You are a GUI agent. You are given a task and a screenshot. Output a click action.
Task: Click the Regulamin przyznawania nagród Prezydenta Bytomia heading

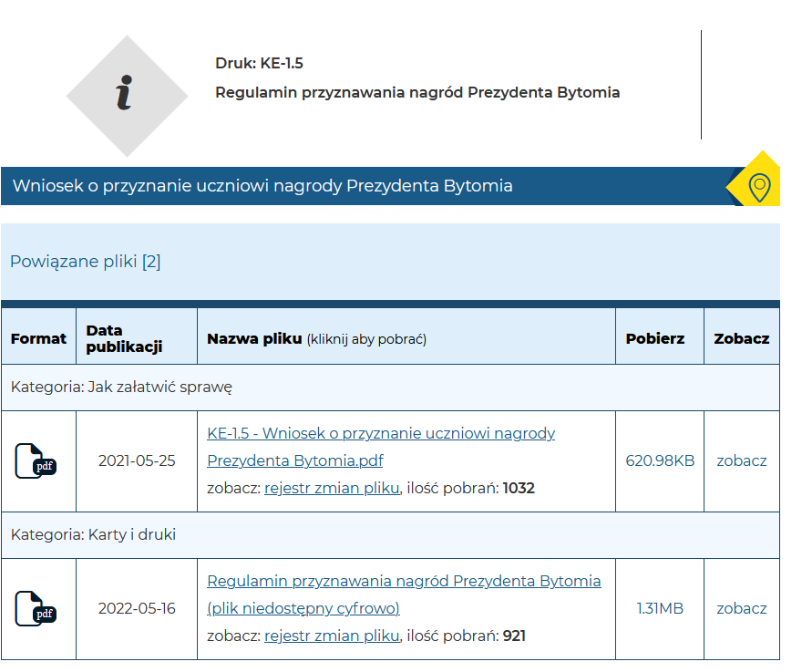pos(417,93)
